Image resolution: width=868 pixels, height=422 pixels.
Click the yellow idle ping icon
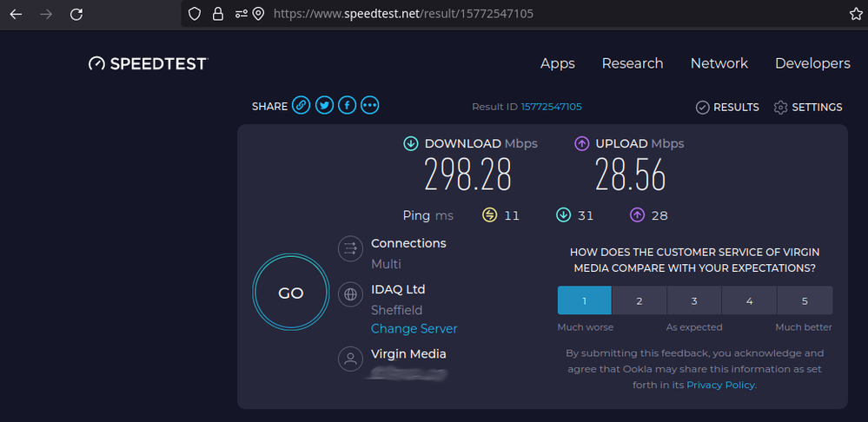click(x=490, y=215)
